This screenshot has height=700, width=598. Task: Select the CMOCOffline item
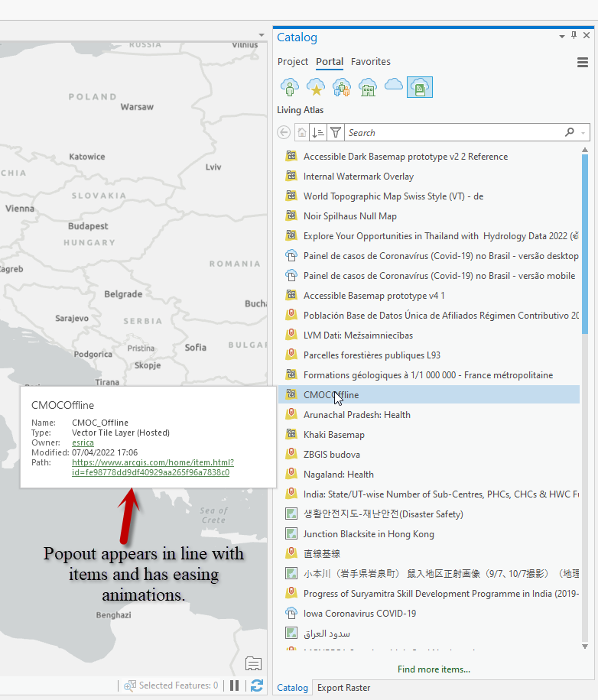429,395
